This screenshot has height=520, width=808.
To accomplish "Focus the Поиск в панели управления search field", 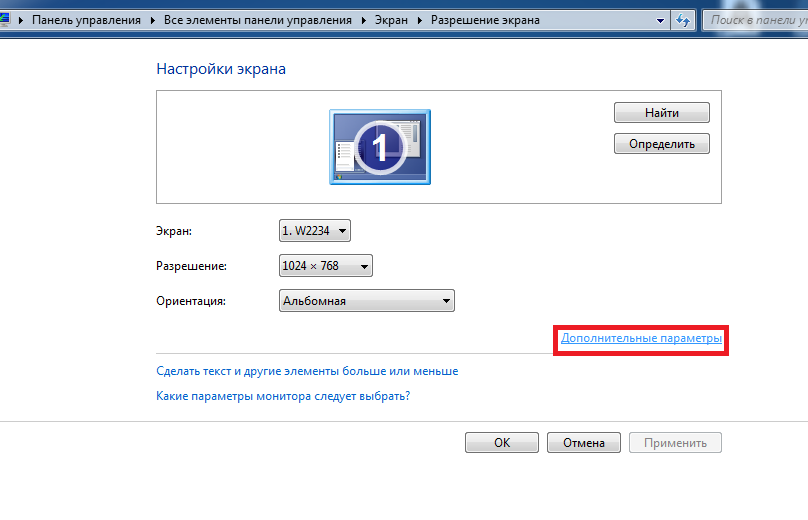I will (x=756, y=20).
